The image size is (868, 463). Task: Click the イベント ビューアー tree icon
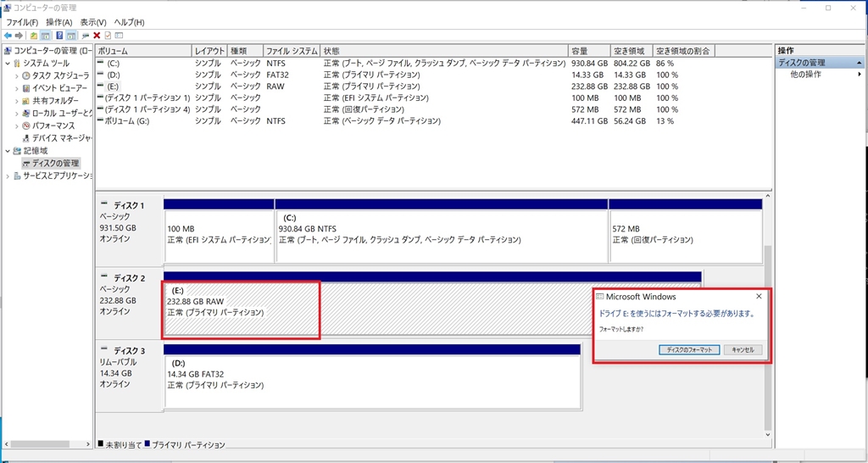(x=26, y=88)
